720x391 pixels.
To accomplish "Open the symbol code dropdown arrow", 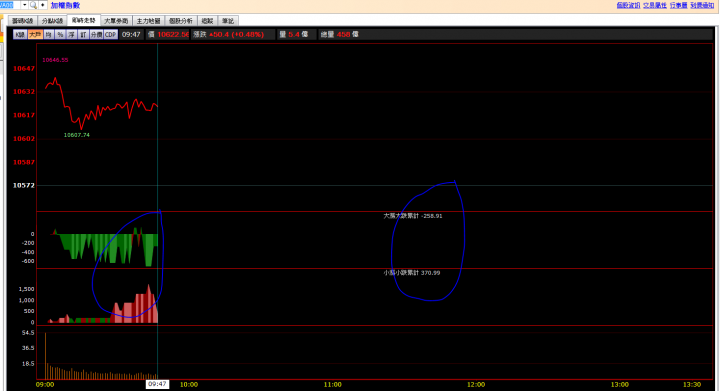I will (24, 5).
